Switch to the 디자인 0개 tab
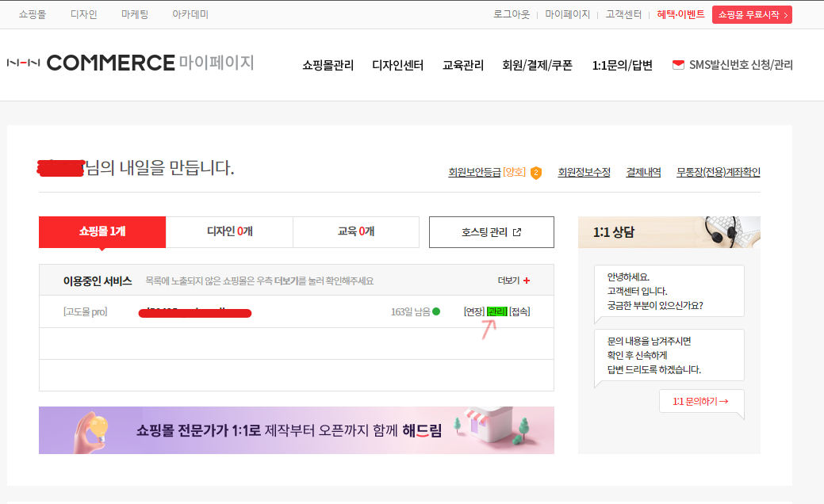 click(230, 231)
